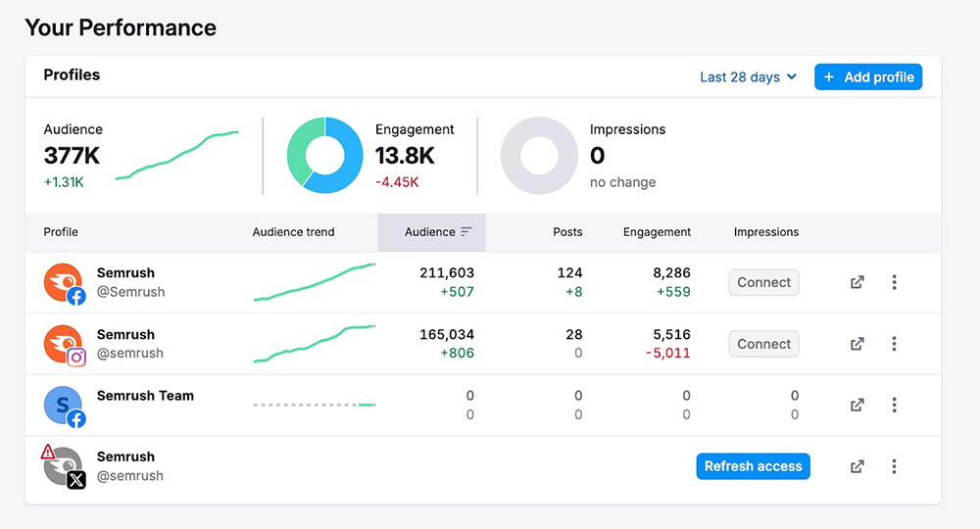The width and height of the screenshot is (980, 529).
Task: Connect impressions for Semrush Instagram profile
Action: (763, 344)
